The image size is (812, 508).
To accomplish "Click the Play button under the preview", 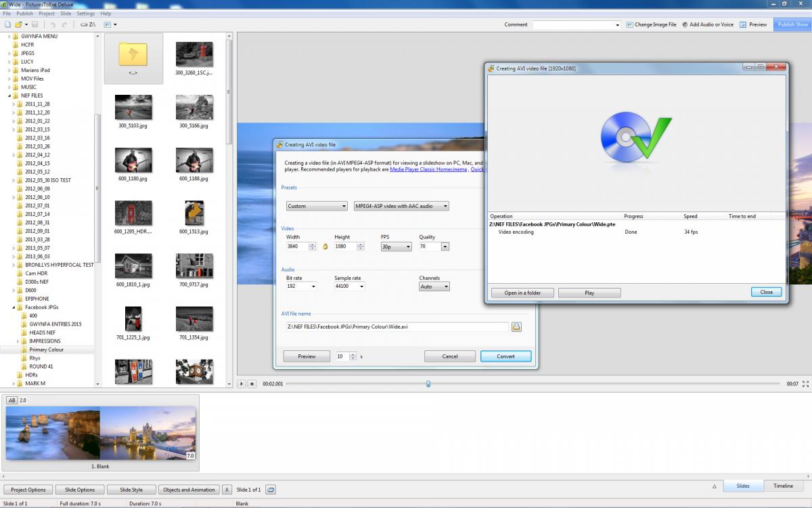I will point(242,384).
